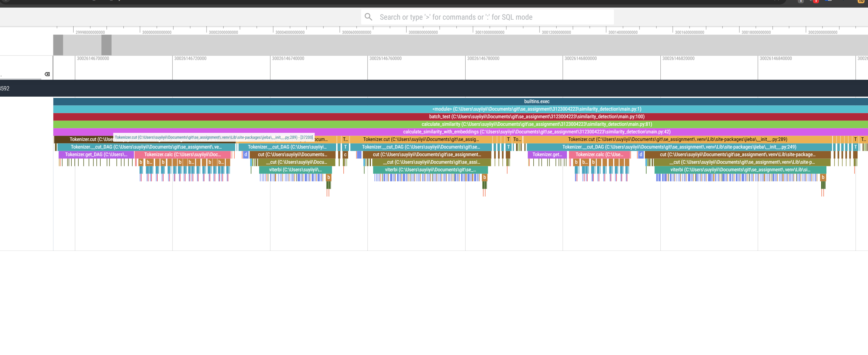The height and width of the screenshot is (355, 868).
Task: Select the blue 'd' slice before rightmost cut
Action: pos(641,154)
